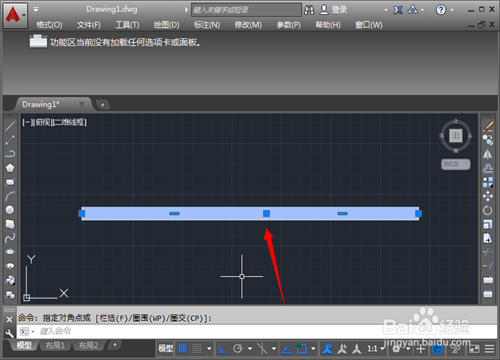Select the Circle tool
The height and width of the screenshot is (360, 500).
(x=10, y=210)
